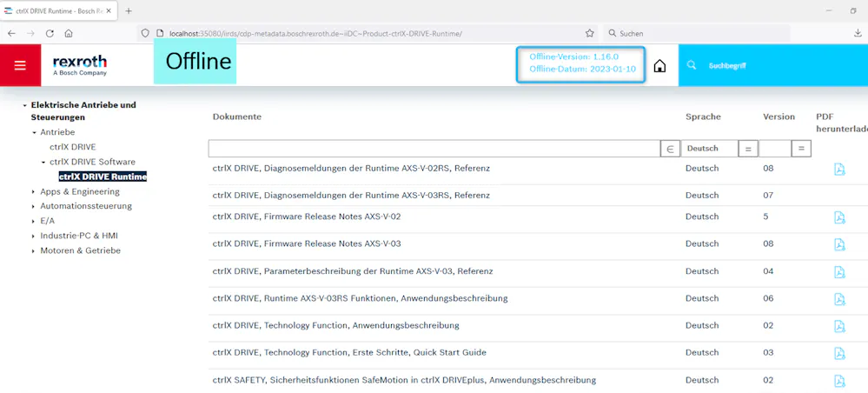
Task: Expand the Automationssteuerung node
Action: click(x=35, y=206)
